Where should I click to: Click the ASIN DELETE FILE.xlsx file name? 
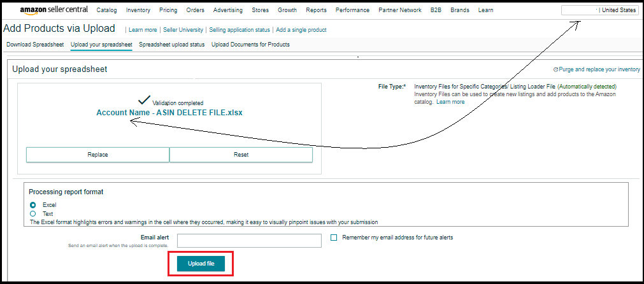point(169,113)
